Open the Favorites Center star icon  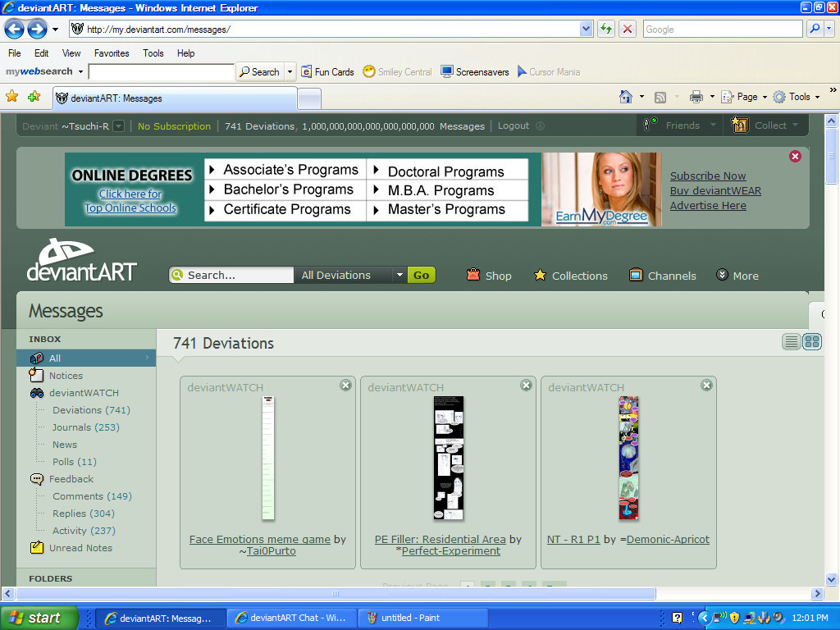pyautogui.click(x=11, y=97)
